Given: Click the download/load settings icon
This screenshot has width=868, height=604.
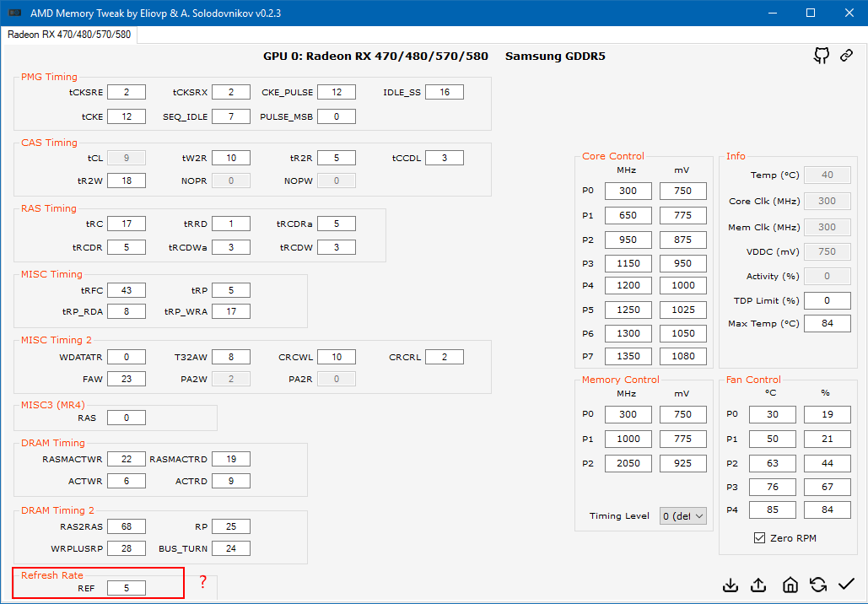Looking at the screenshot, I should point(731,585).
